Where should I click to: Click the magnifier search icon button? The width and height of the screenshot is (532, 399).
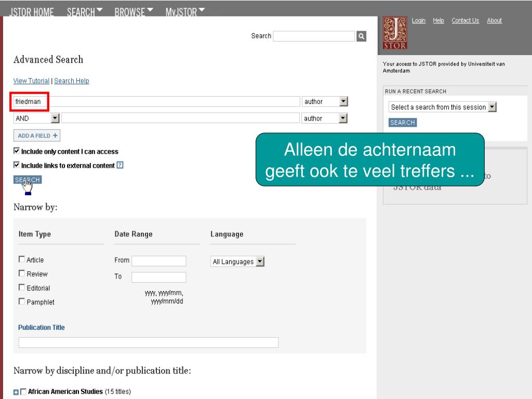click(x=361, y=36)
